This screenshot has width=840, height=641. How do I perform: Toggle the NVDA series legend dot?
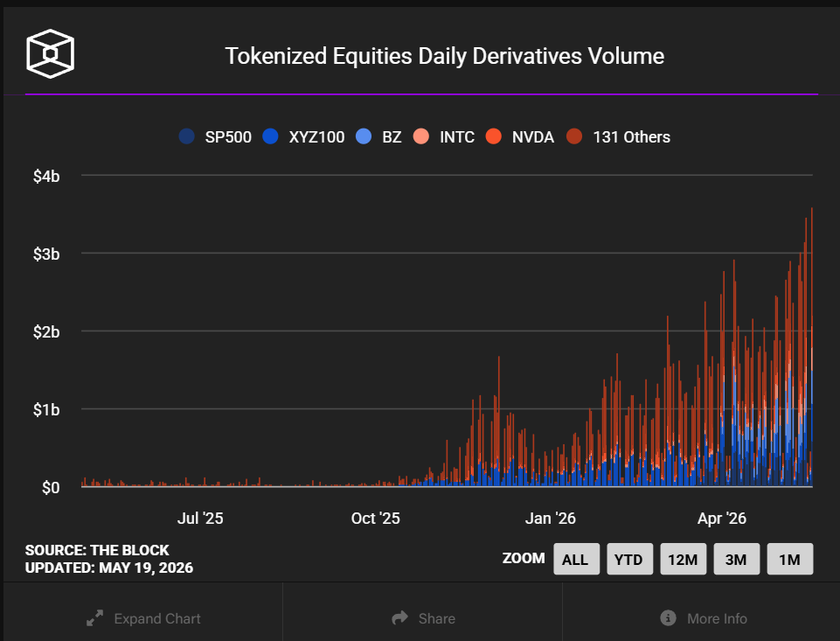pos(493,136)
